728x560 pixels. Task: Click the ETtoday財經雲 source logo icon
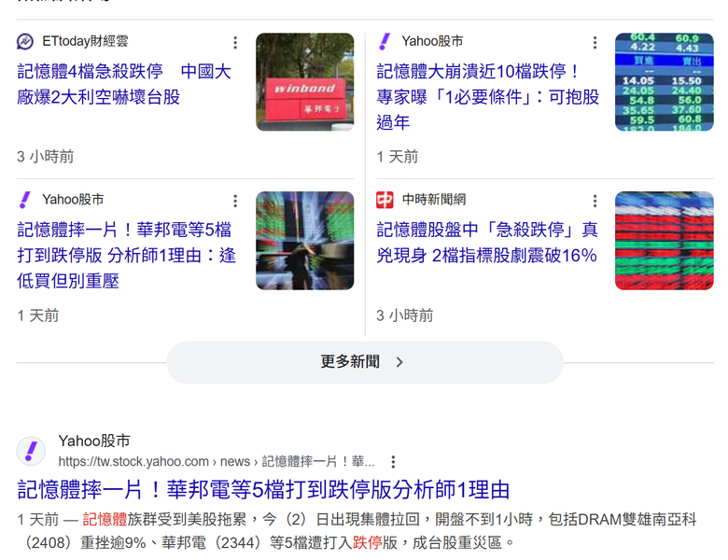point(25,41)
